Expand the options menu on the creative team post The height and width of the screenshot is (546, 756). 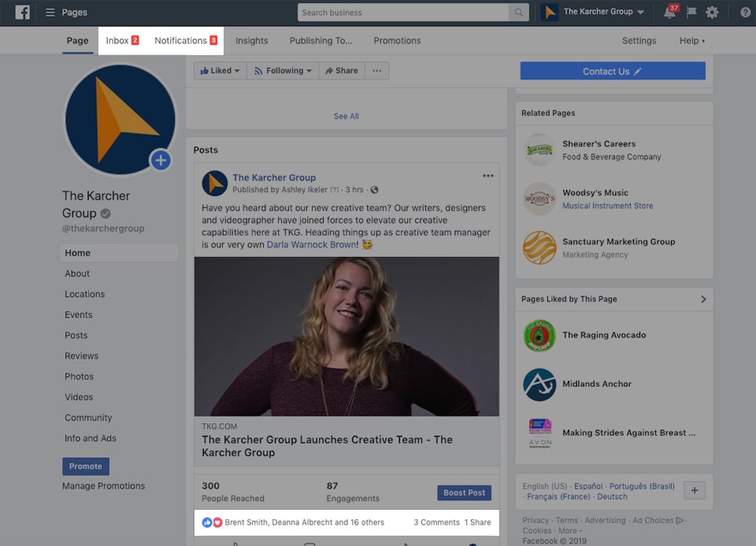[488, 175]
